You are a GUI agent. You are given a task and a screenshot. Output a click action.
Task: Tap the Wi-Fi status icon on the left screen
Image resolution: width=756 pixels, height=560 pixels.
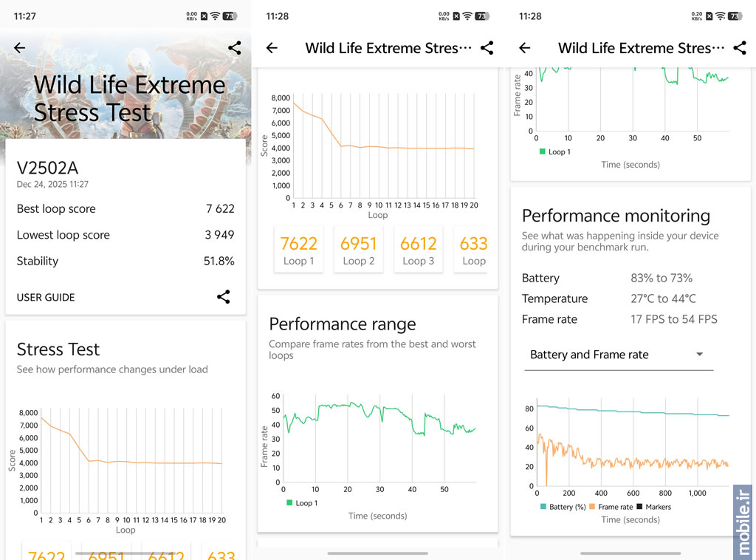coord(215,16)
